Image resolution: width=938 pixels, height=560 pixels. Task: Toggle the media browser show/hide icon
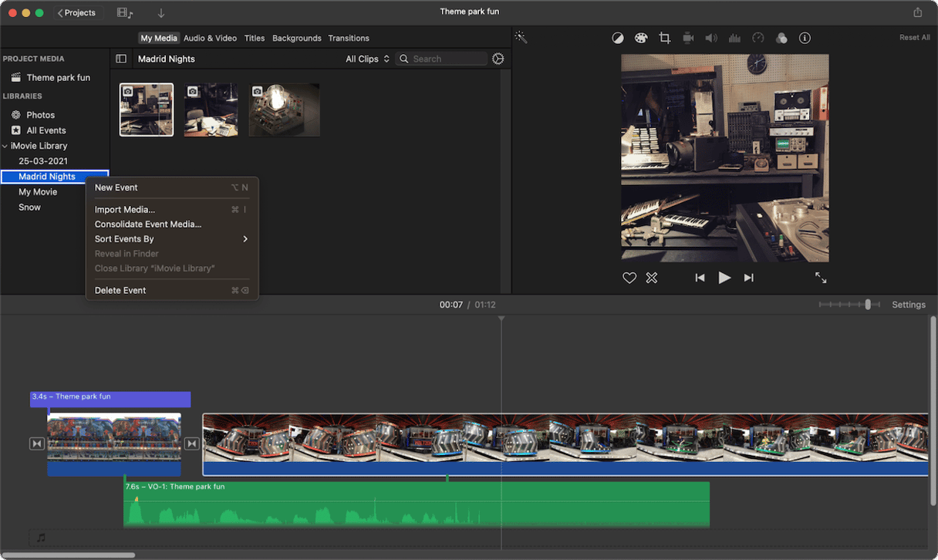[124, 12]
